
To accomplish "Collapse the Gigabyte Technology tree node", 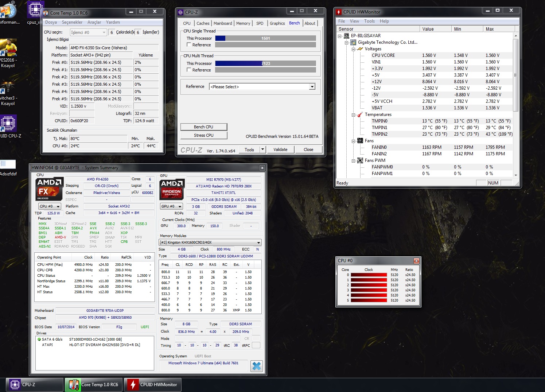I will [347, 43].
